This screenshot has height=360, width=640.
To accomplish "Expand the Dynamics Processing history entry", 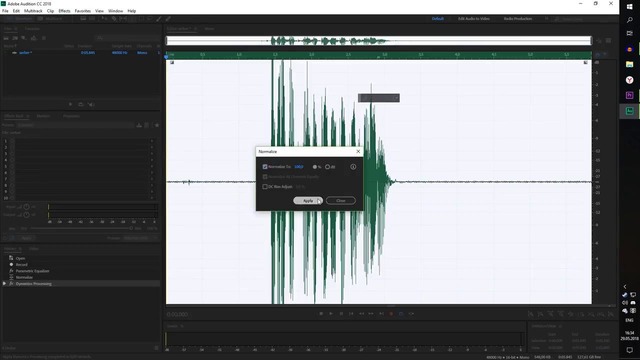I will [4, 283].
